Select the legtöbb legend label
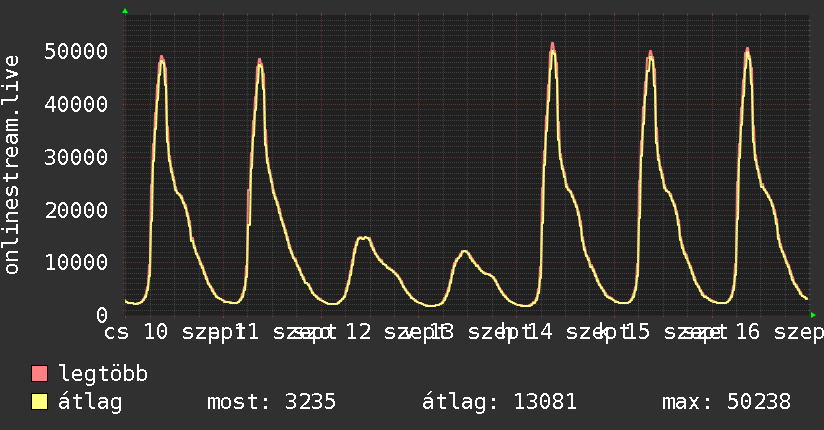The image size is (824, 430). click(103, 374)
